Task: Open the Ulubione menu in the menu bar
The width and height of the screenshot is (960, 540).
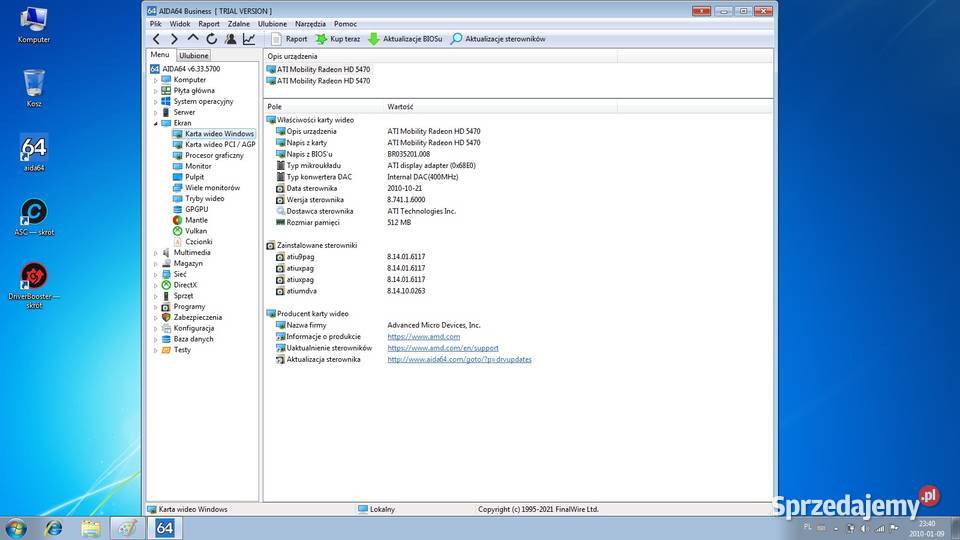Action: pyautogui.click(x=272, y=24)
